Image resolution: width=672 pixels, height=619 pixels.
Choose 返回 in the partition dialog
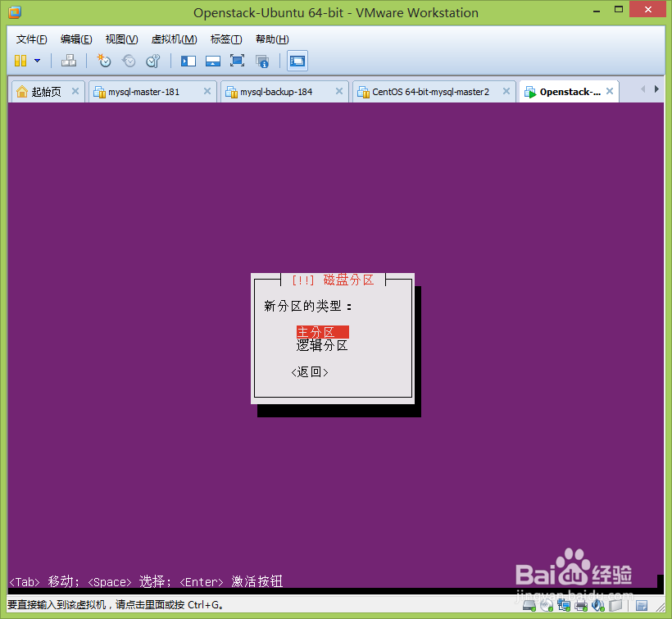310,371
